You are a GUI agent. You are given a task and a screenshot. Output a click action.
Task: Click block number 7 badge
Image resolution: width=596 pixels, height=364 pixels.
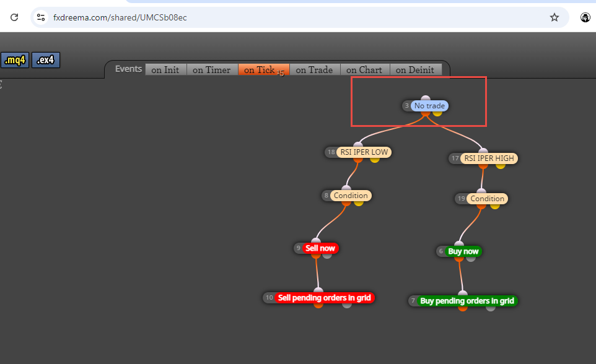[413, 300]
